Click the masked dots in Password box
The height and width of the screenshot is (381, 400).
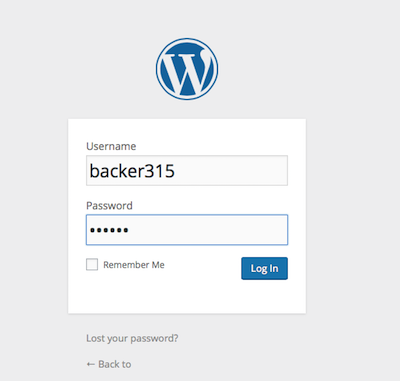(109, 230)
